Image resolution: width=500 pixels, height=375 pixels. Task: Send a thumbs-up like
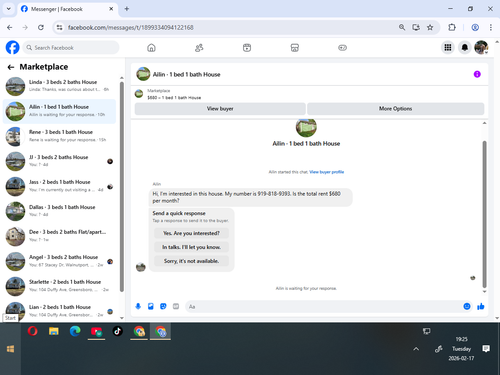pos(481,306)
